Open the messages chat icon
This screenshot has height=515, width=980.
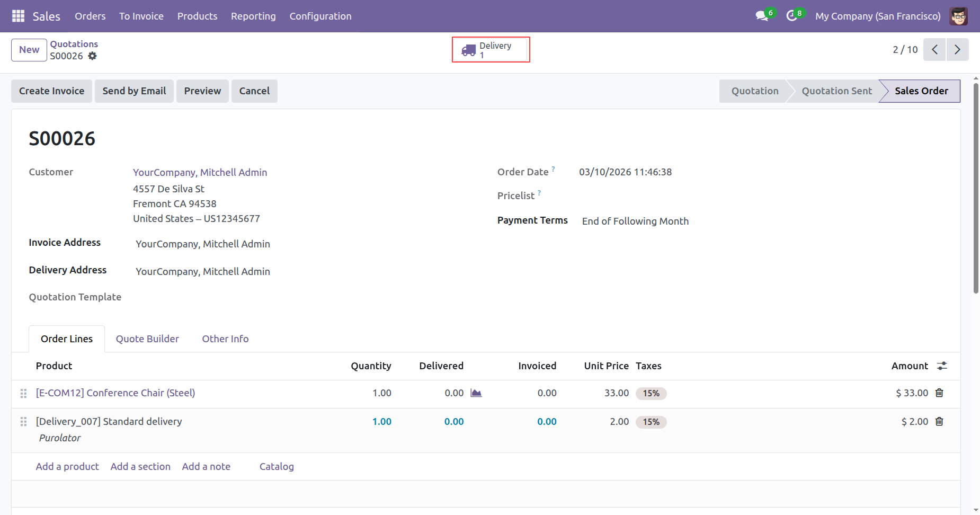[x=762, y=16]
